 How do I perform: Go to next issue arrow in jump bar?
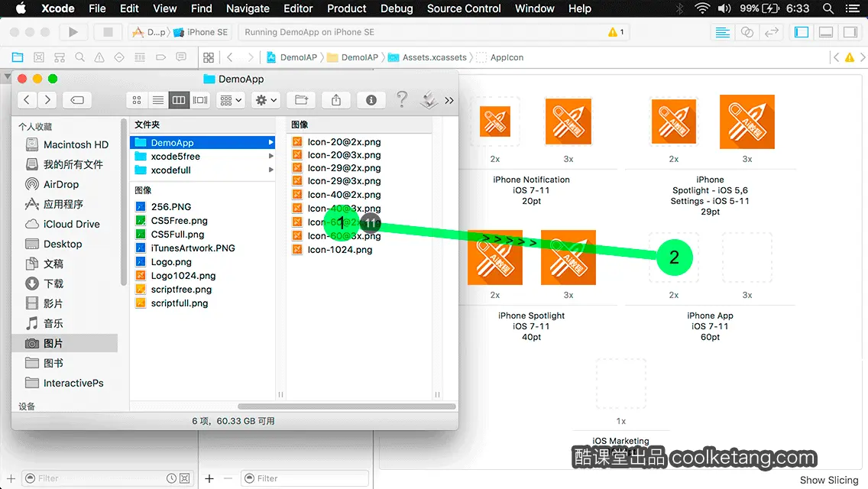click(862, 57)
